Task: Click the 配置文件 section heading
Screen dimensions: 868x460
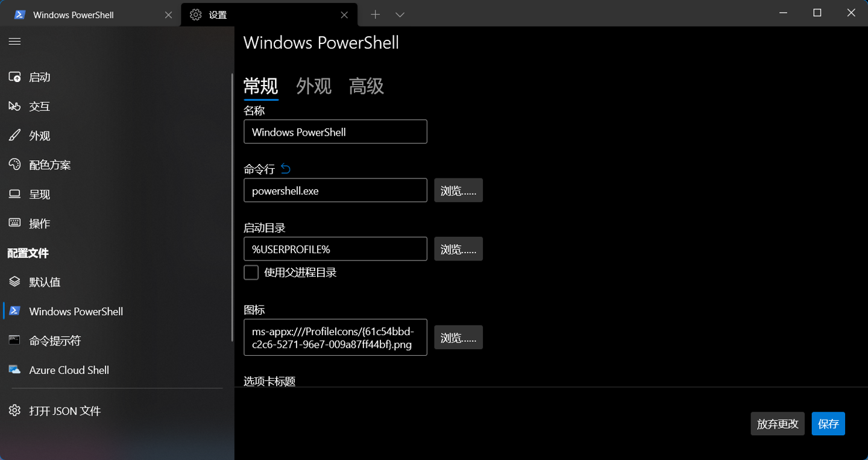Action: pyautogui.click(x=28, y=253)
